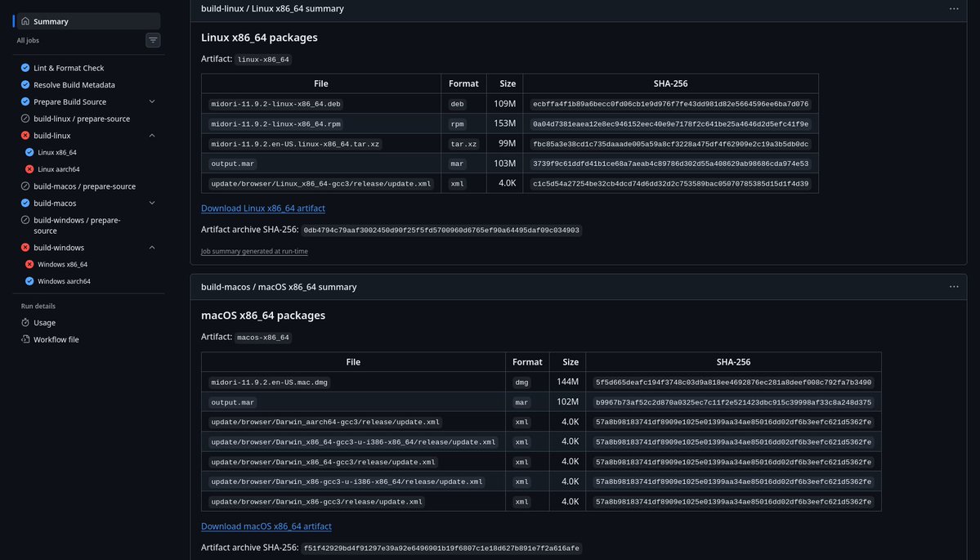
Task: Click the success icon beside Resolve Build Metadata
Action: click(x=25, y=84)
